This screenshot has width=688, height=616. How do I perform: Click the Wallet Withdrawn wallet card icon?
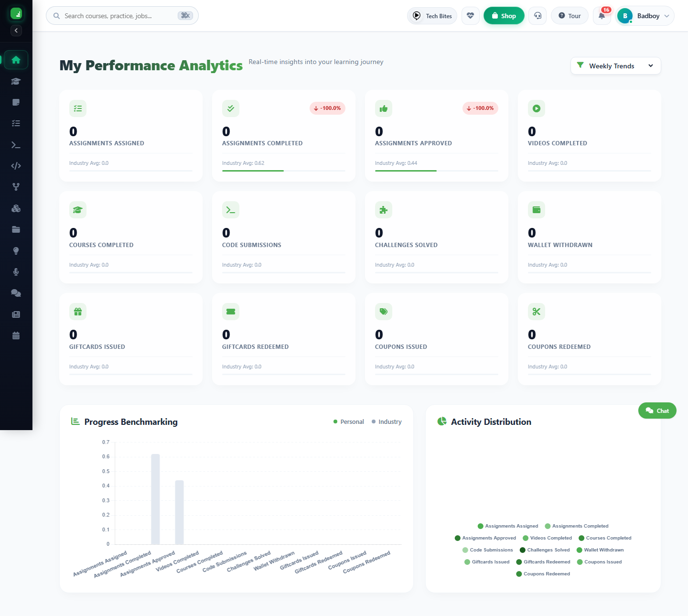(x=537, y=210)
